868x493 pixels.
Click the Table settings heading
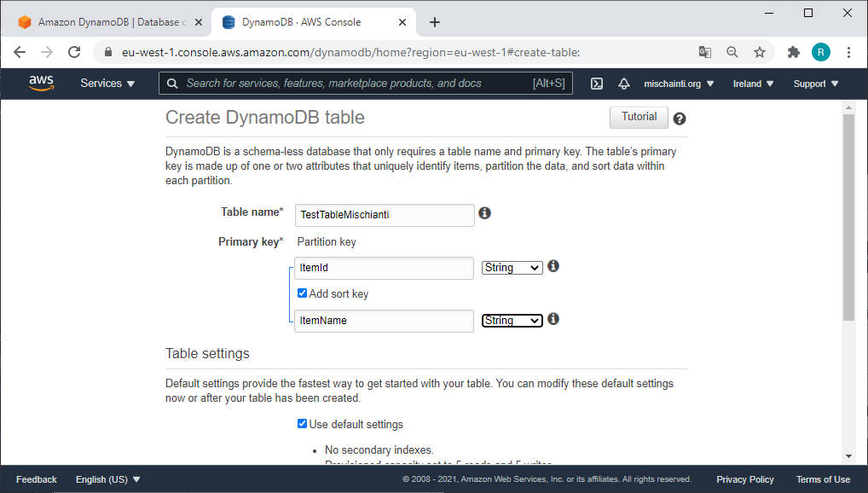tap(207, 353)
